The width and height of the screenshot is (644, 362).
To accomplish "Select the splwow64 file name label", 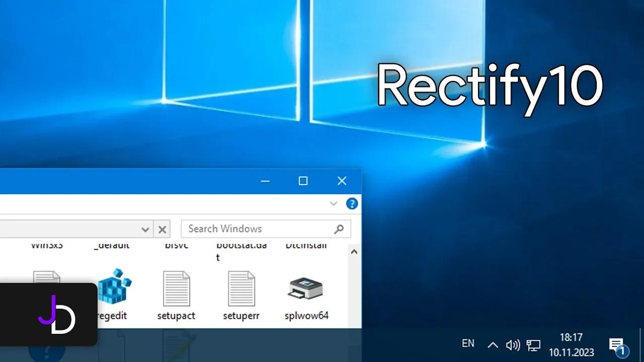I will coord(306,316).
